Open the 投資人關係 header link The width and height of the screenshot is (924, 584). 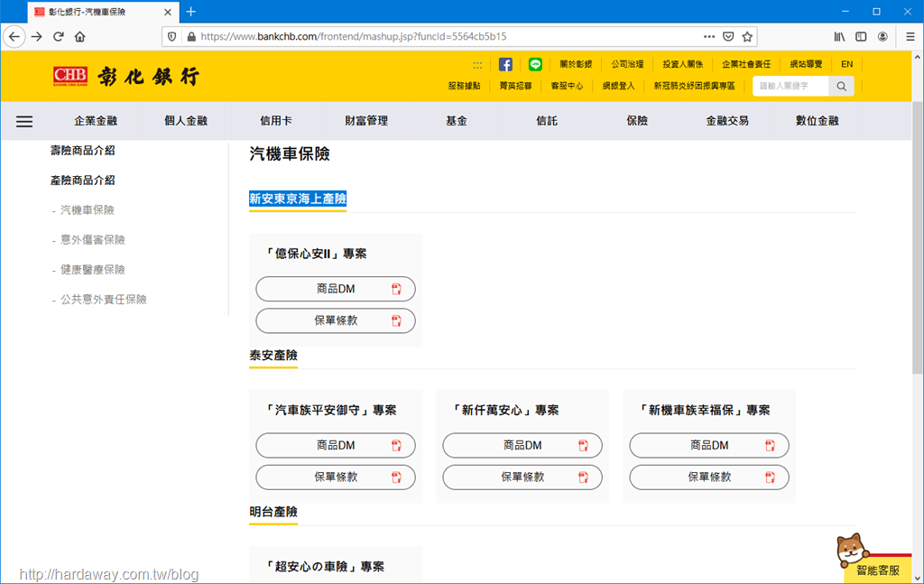(x=682, y=64)
